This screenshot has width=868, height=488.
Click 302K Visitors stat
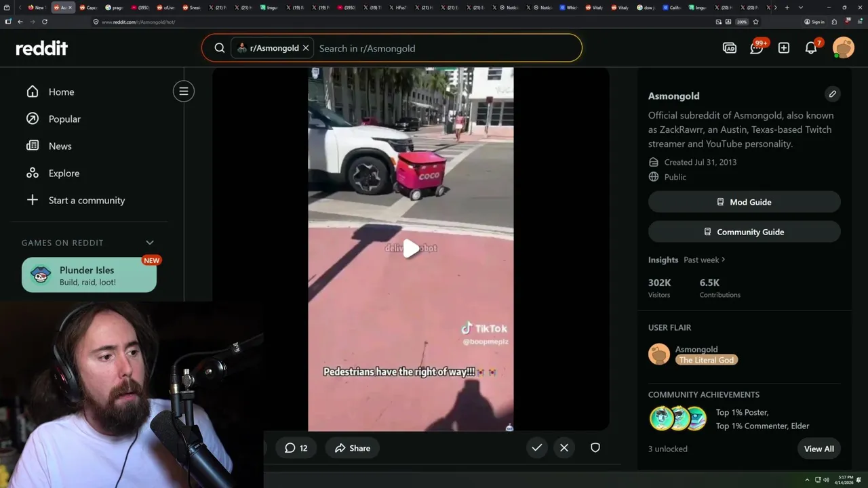[x=660, y=288]
